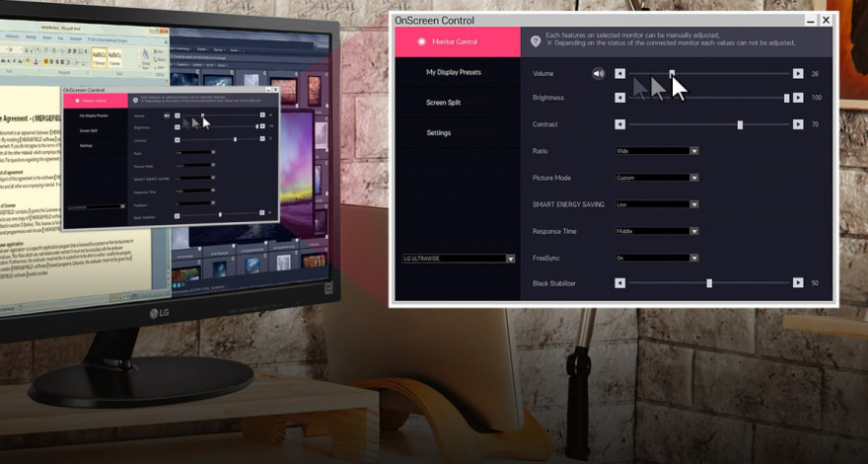Click Brightness value 100 in enlarged panel
The height and width of the screenshot is (464, 868).
pos(817,98)
